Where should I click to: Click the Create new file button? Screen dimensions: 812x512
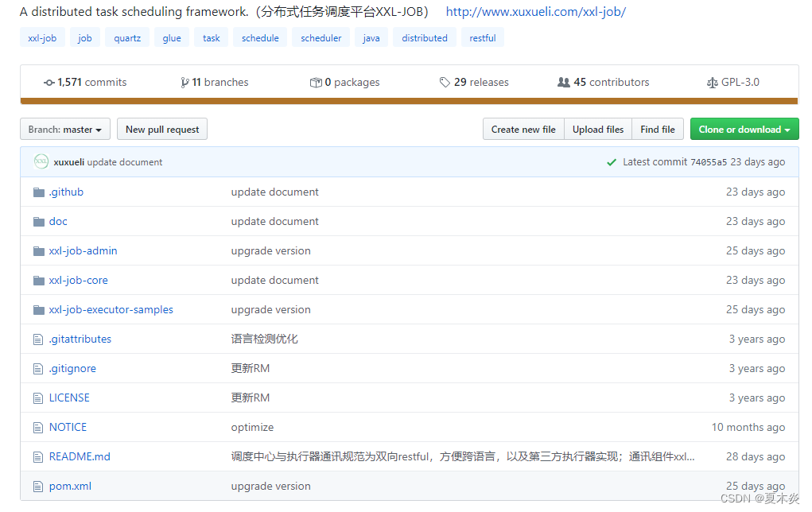coord(523,129)
